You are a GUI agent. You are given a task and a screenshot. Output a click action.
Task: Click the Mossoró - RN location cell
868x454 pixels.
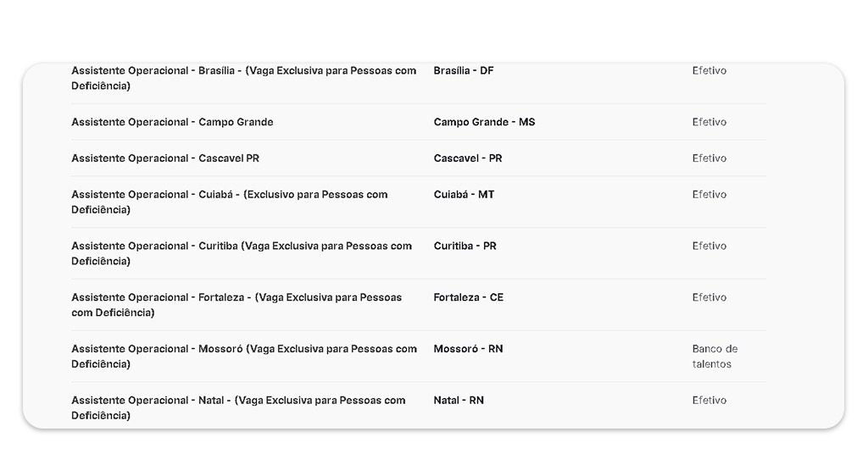[468, 349]
